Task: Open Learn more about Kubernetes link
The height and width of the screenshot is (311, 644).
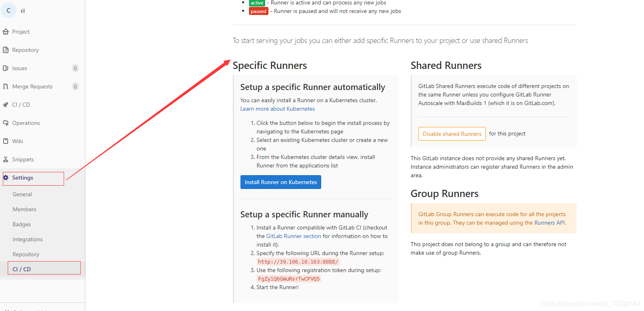Action: click(277, 109)
